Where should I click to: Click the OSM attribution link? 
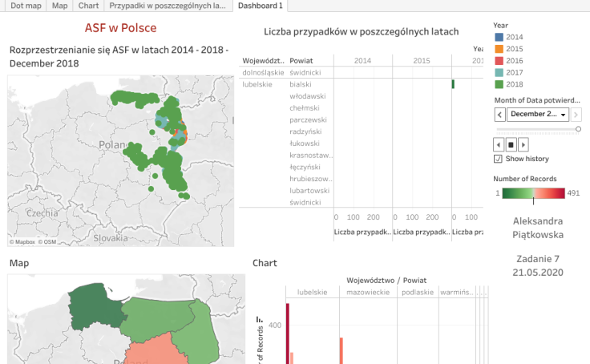pyautogui.click(x=47, y=242)
